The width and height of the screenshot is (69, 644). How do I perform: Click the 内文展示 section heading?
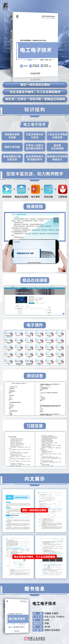[x=35, y=479]
